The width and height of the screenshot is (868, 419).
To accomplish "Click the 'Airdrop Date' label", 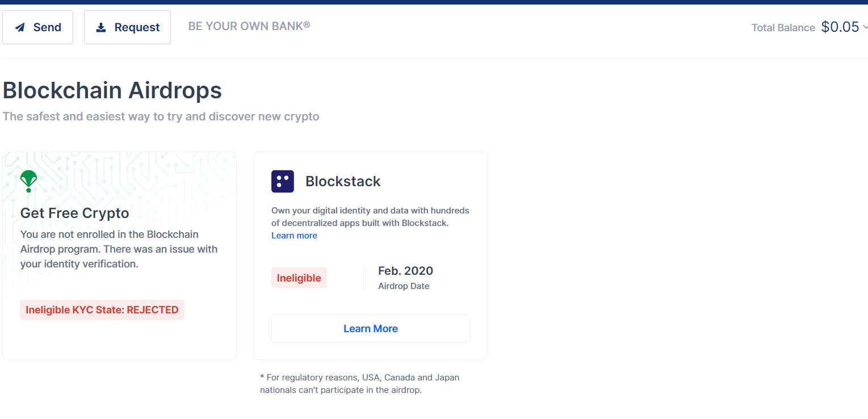I will pyautogui.click(x=404, y=286).
